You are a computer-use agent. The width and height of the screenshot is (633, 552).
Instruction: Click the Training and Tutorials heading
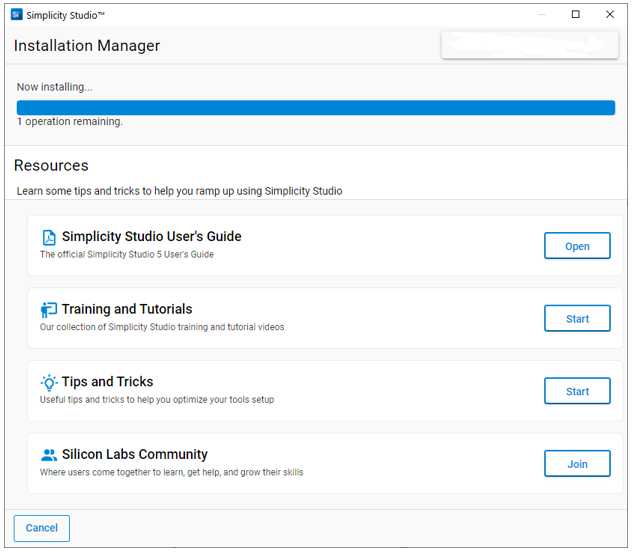[127, 309]
